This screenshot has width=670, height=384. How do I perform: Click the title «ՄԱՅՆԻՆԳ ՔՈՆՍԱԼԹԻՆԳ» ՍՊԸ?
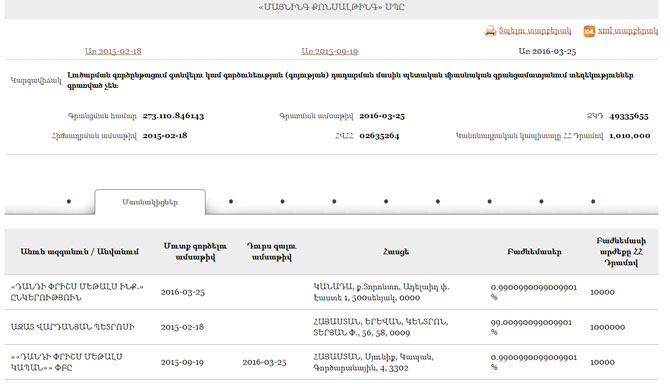(331, 7)
